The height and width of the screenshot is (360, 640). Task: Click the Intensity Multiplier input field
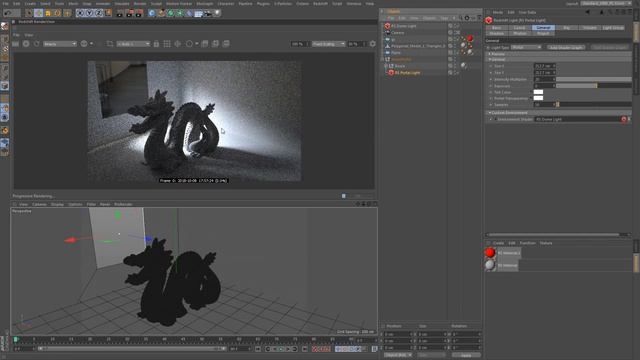pyautogui.click(x=544, y=79)
